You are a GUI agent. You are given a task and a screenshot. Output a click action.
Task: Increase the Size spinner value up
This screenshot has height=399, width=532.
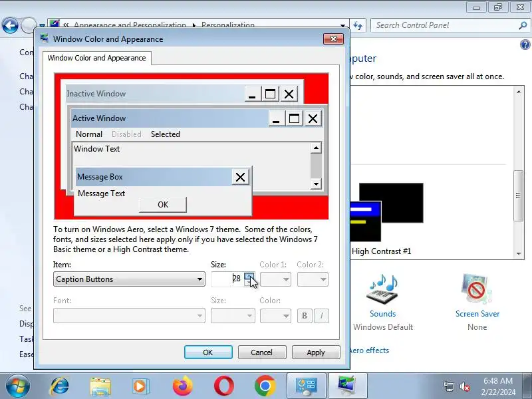pos(249,275)
